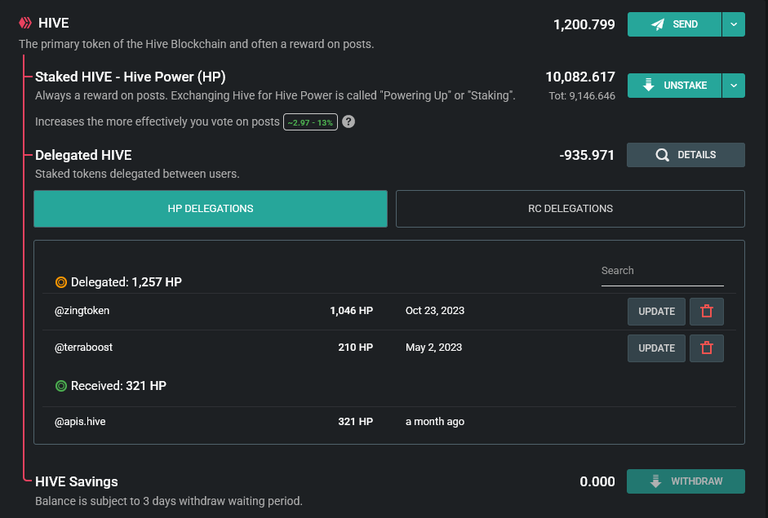Update the @zingtoken delegation
Screen dimensions: 768x518
(x=656, y=311)
